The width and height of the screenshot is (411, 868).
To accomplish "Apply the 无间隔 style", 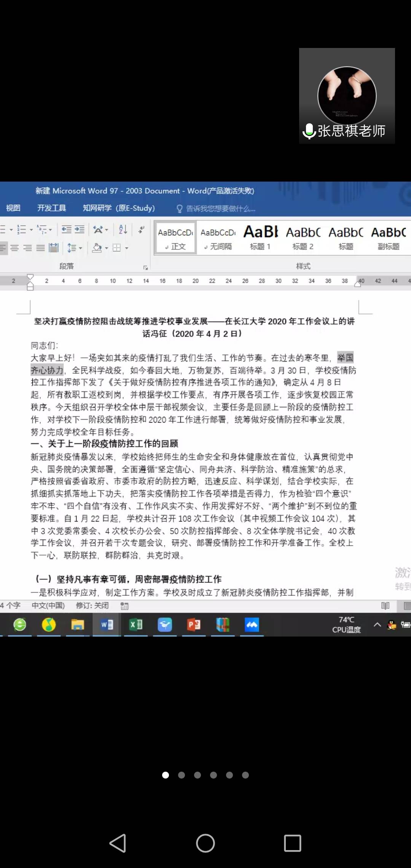I will (218, 238).
